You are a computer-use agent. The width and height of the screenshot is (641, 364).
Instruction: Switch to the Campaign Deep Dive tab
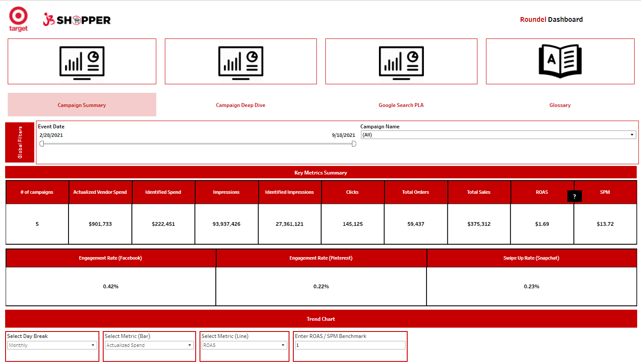coord(241,105)
